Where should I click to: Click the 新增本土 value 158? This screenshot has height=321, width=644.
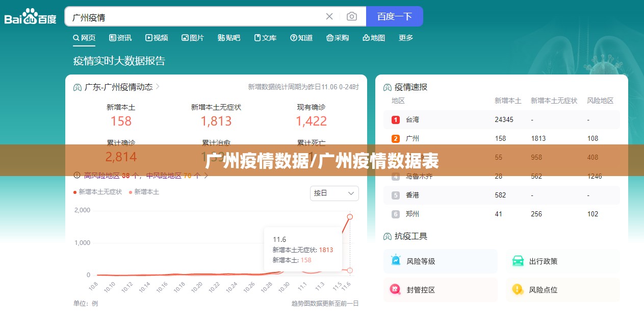pyautogui.click(x=121, y=121)
